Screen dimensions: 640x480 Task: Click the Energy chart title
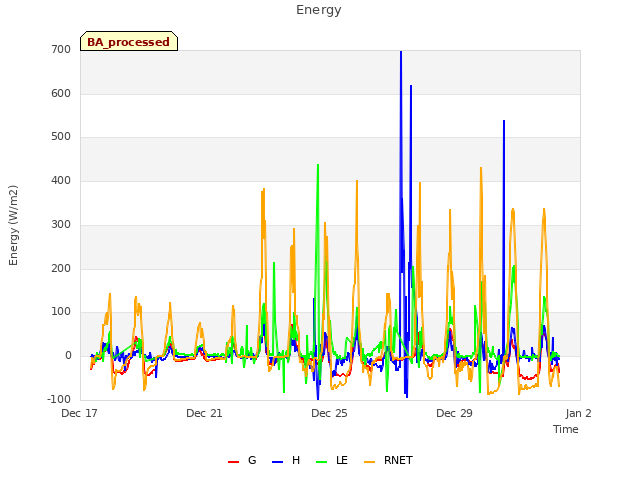pos(319,10)
